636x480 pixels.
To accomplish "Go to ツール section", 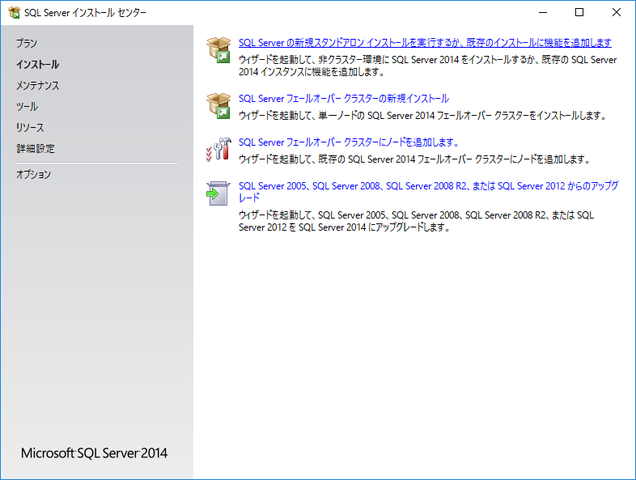I will click(27, 107).
